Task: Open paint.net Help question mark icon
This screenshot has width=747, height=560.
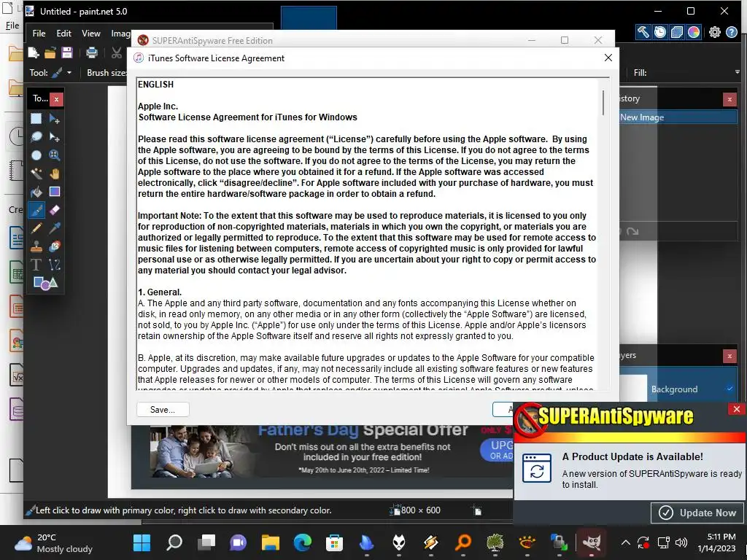Action: point(731,32)
